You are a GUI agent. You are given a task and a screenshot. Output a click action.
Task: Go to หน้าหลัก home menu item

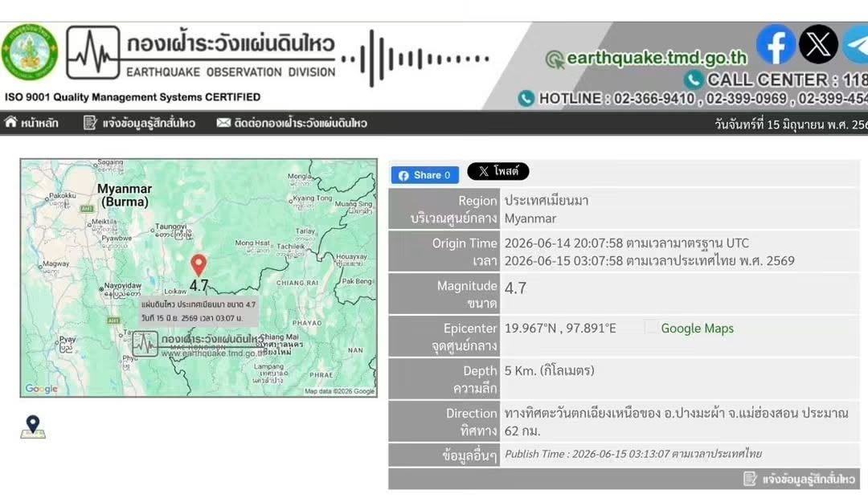[39, 123]
